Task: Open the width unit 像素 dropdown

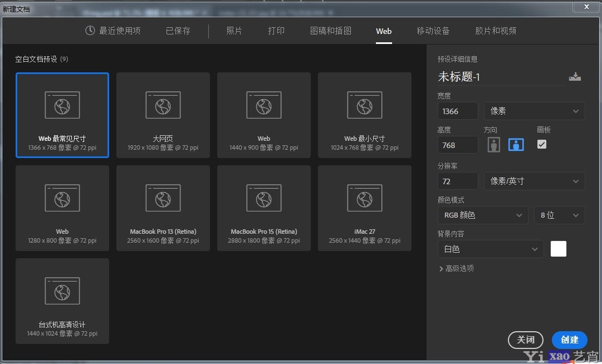Action: tap(534, 111)
